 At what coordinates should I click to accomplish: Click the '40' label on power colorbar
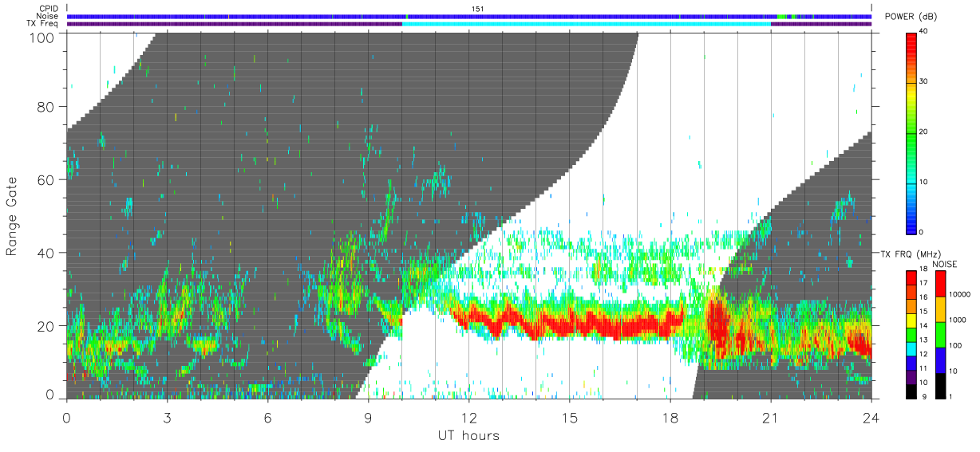pos(924,32)
